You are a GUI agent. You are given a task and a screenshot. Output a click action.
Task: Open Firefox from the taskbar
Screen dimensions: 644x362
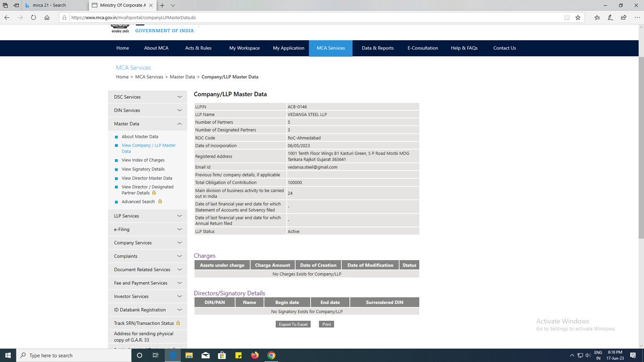(254, 355)
